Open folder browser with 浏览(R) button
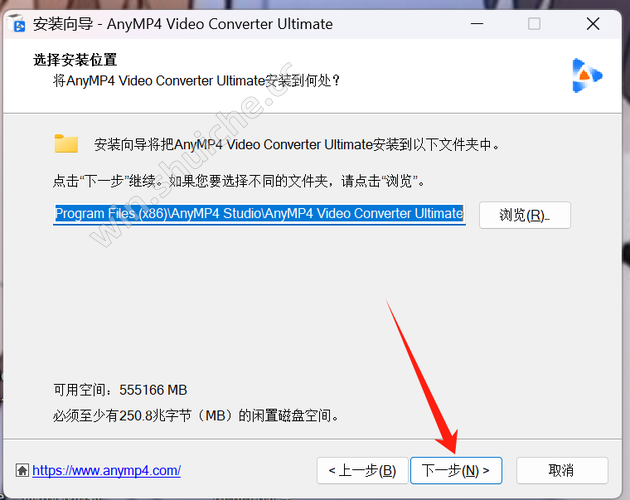The height and width of the screenshot is (500, 630). pyautogui.click(x=525, y=215)
